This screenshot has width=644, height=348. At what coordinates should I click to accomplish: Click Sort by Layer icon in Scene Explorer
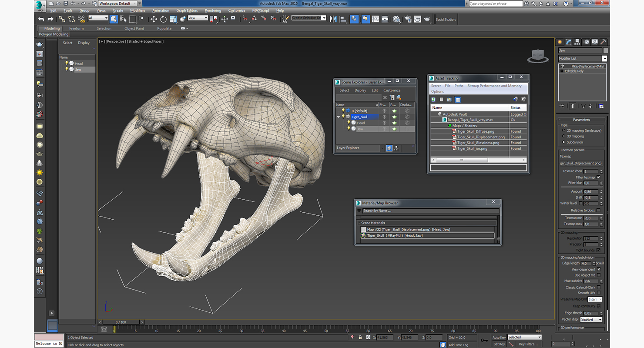pos(389,148)
